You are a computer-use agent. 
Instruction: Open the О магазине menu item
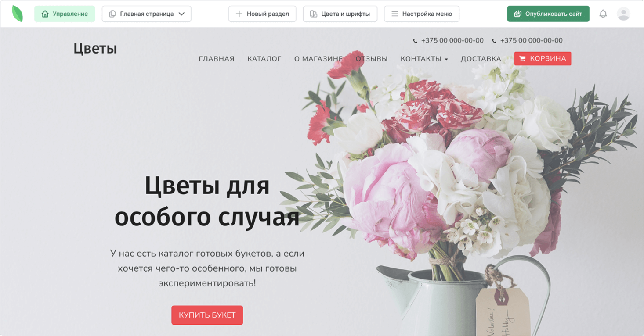(318, 59)
